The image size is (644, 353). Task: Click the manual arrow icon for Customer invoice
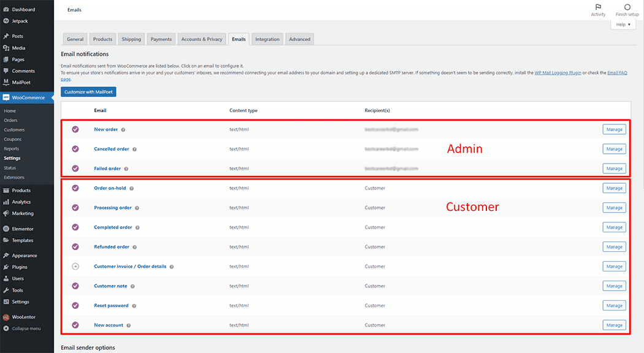tap(75, 267)
